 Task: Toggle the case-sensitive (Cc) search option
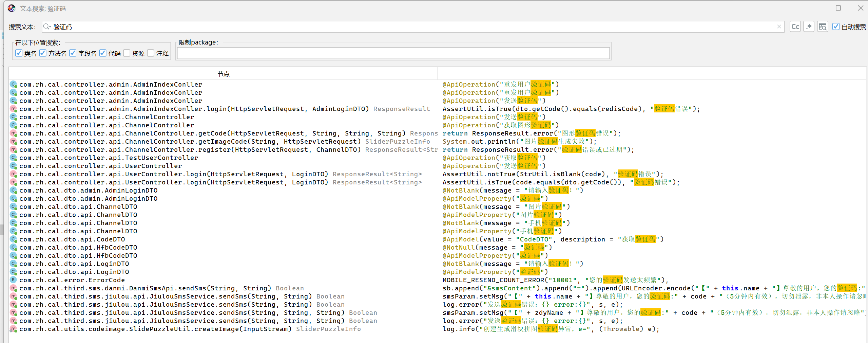pos(795,27)
